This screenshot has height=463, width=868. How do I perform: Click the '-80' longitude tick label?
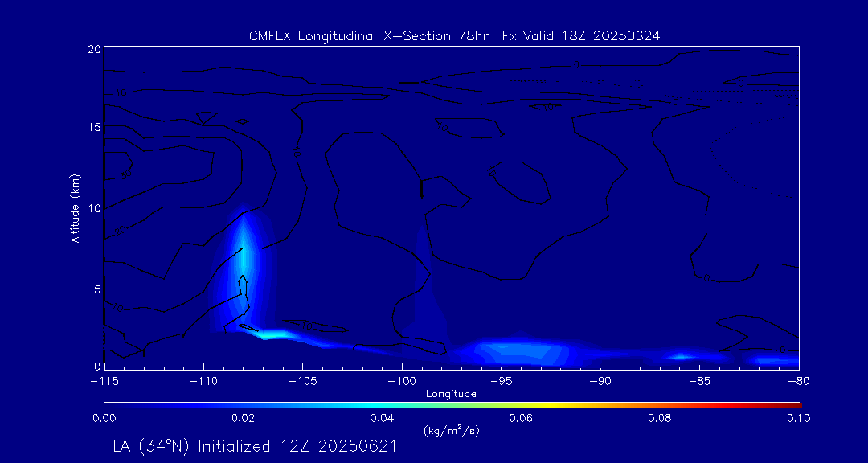[799, 382]
